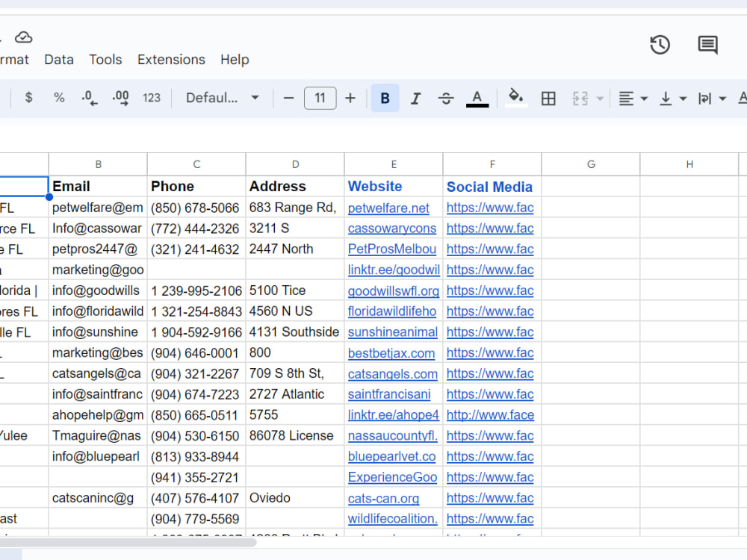The height and width of the screenshot is (560, 747).
Task: Open the comments panel icon
Action: (x=707, y=45)
